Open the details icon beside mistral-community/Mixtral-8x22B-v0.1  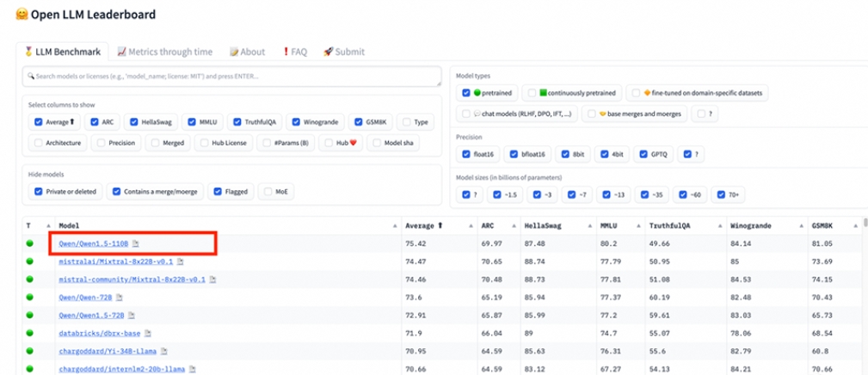click(213, 280)
